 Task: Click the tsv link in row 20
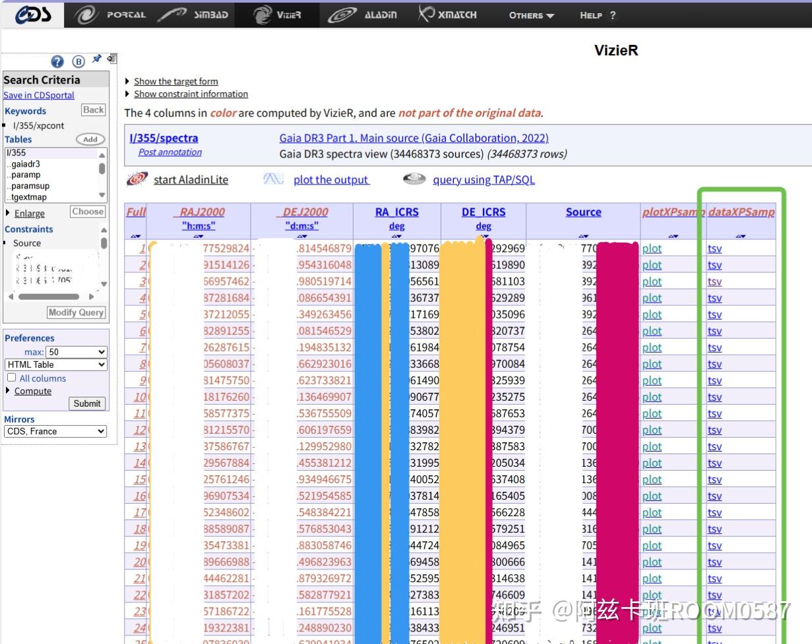click(714, 562)
